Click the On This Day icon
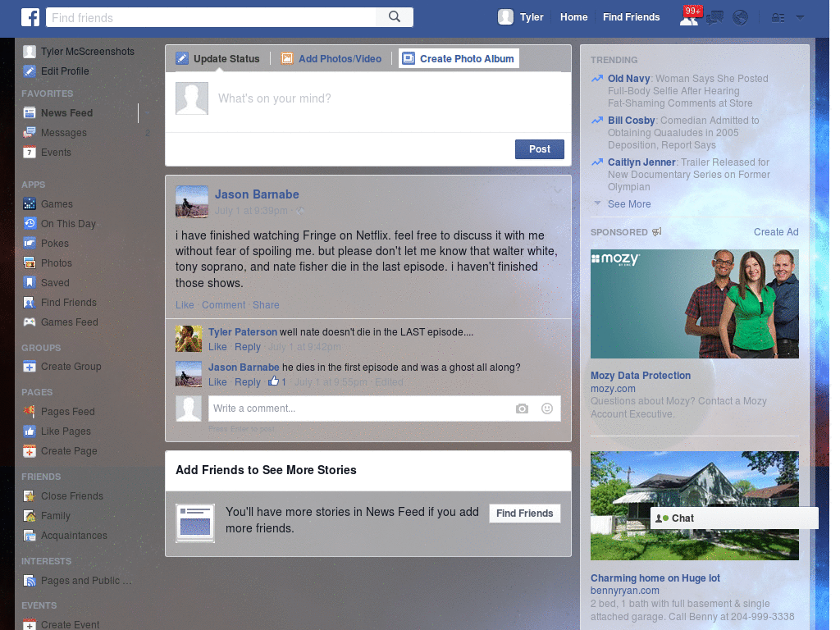This screenshot has height=630, width=840. (30, 224)
